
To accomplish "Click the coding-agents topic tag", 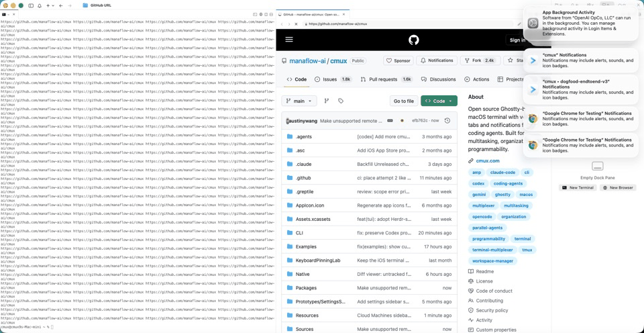I will click(508, 183).
